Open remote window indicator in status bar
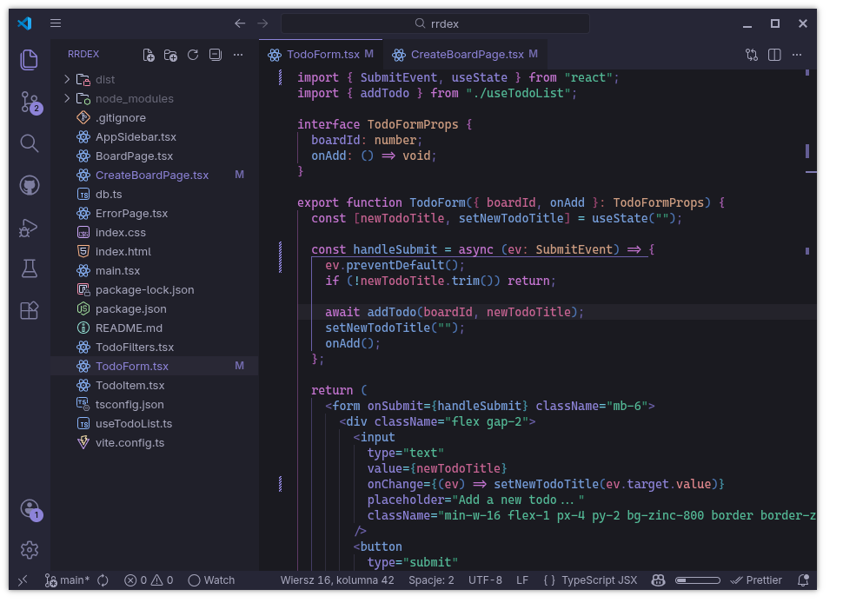Image resolution: width=843 pixels, height=616 pixels. 23,580
